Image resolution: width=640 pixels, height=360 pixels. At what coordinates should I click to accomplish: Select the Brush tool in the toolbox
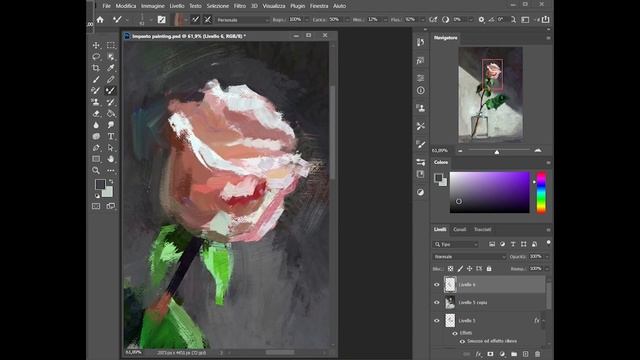point(96,79)
